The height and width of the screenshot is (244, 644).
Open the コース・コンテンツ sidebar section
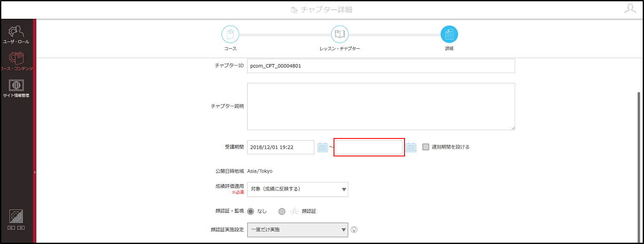point(16,61)
